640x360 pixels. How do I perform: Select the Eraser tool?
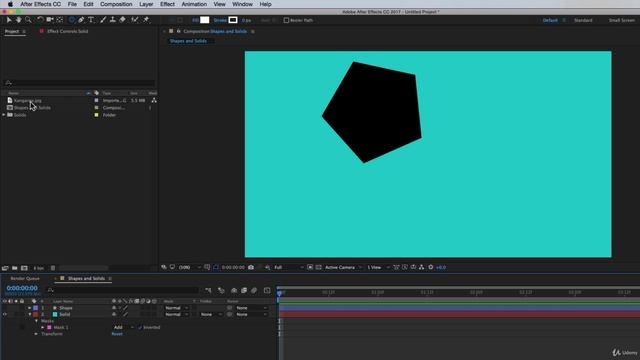(x=122, y=20)
